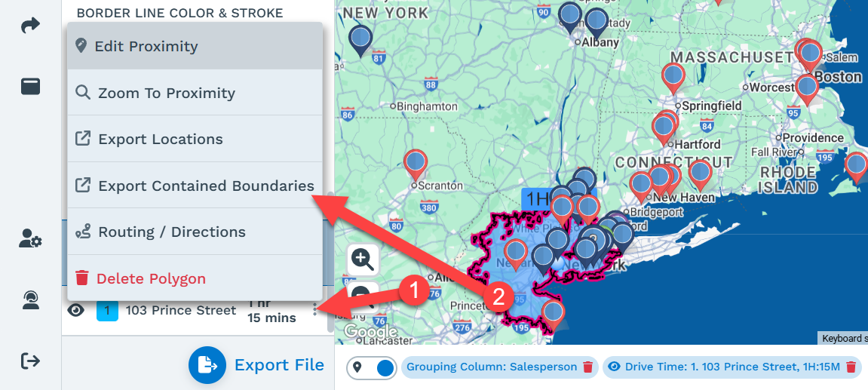868x390 pixels.
Task: Remove the Grouping Column: Salesperson filter
Action: click(588, 367)
